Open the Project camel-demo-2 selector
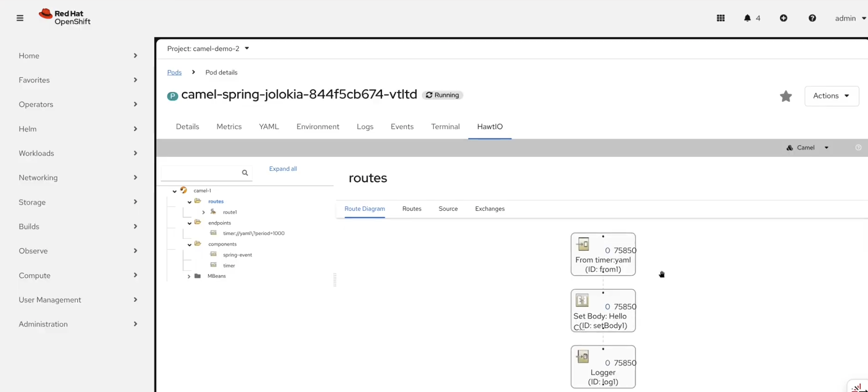This screenshot has height=392, width=868. point(208,48)
